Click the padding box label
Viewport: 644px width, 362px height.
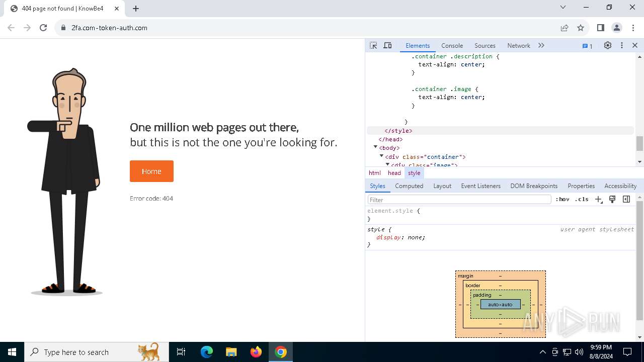point(481,295)
